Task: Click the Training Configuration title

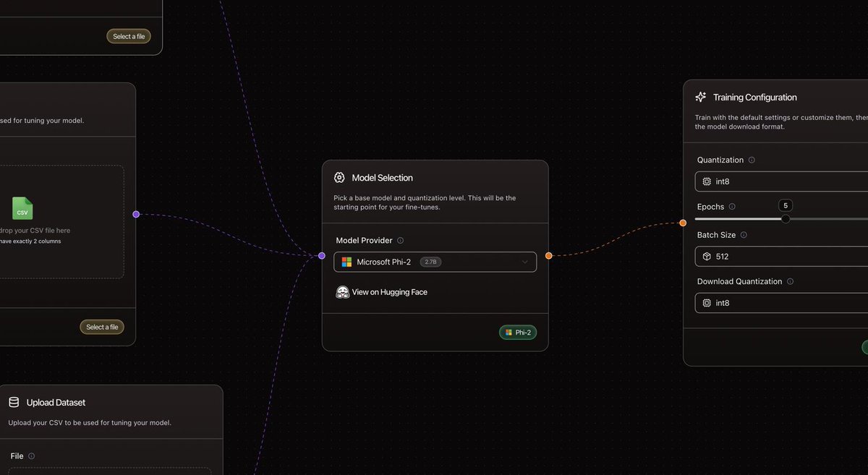Action: 755,97
